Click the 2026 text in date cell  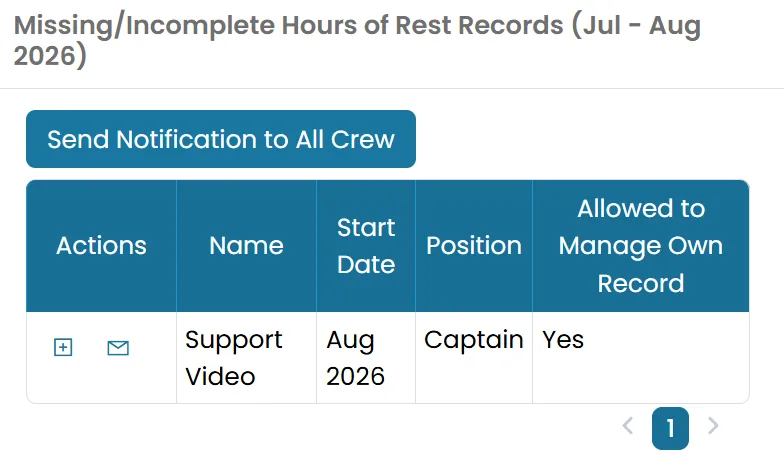tap(356, 376)
